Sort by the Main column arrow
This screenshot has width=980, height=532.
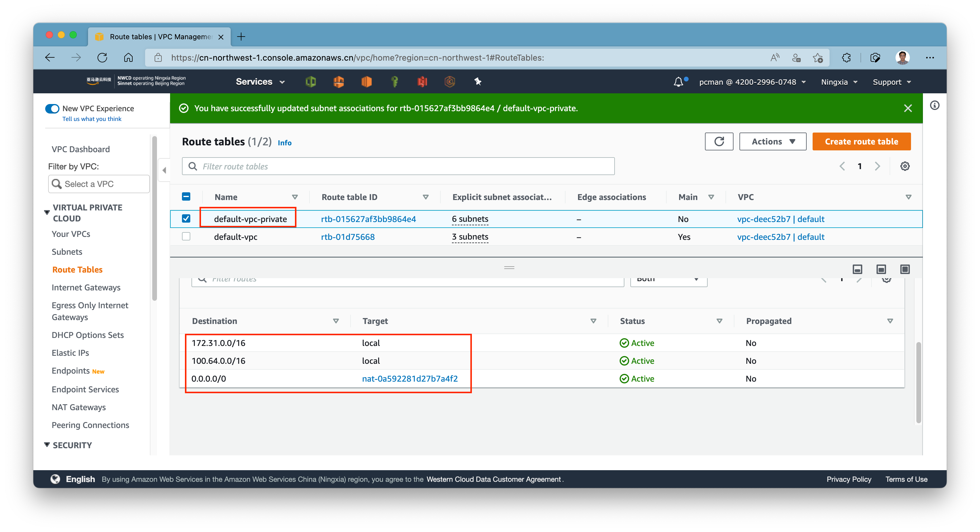point(711,197)
